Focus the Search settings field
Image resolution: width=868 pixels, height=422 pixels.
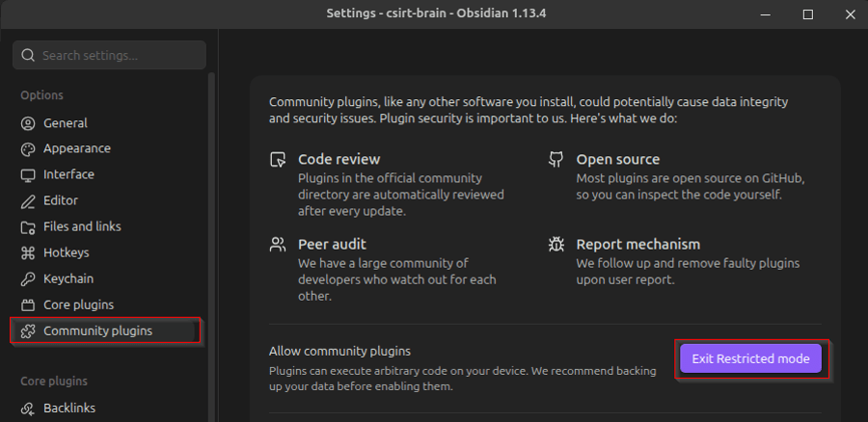[x=109, y=55]
